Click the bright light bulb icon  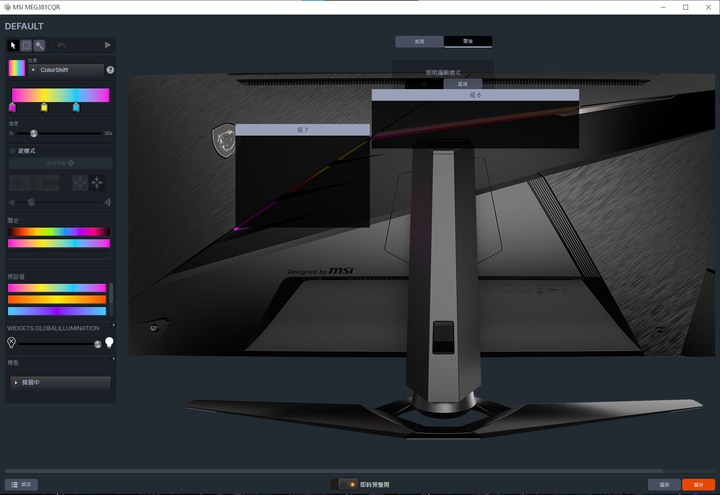(109, 343)
